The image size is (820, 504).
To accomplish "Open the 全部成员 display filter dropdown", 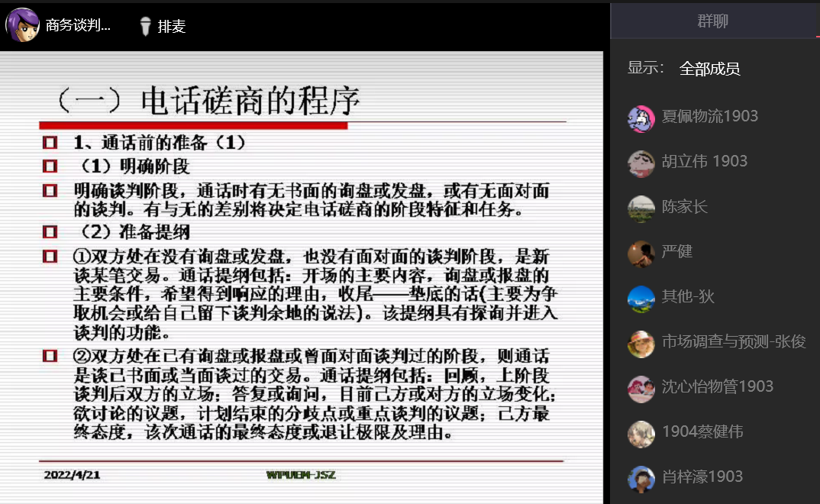I will (709, 69).
